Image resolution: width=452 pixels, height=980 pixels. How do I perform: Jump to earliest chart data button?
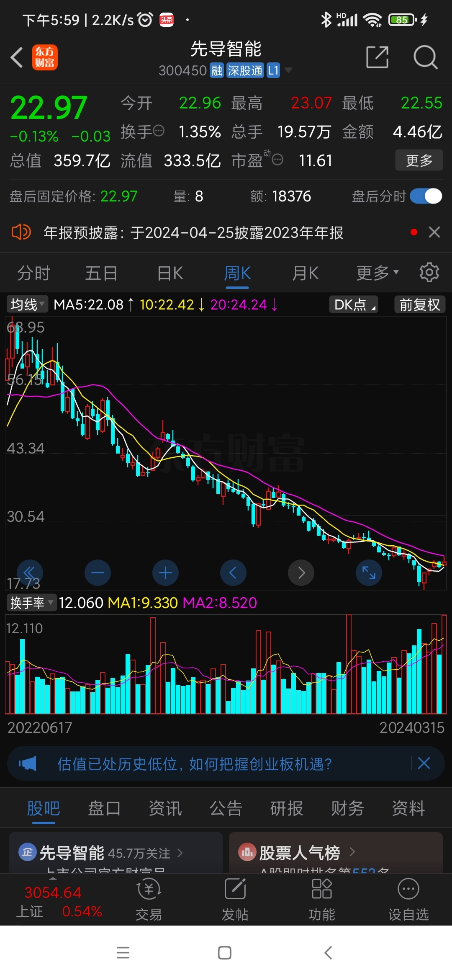click(x=30, y=573)
